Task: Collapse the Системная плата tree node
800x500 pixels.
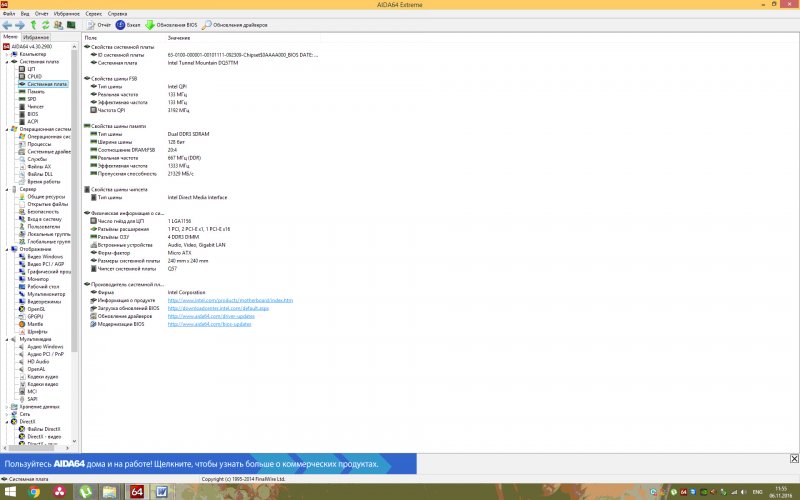Action: coord(7,61)
